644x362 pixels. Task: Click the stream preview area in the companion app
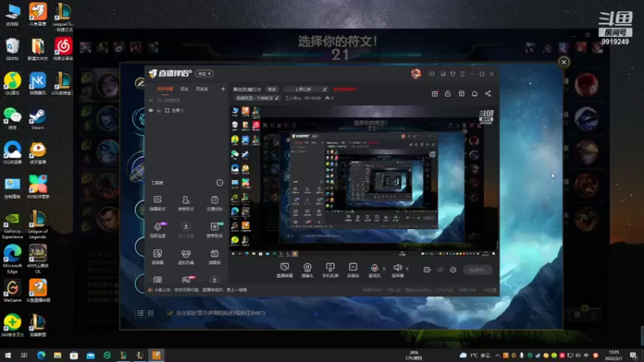[x=364, y=182]
